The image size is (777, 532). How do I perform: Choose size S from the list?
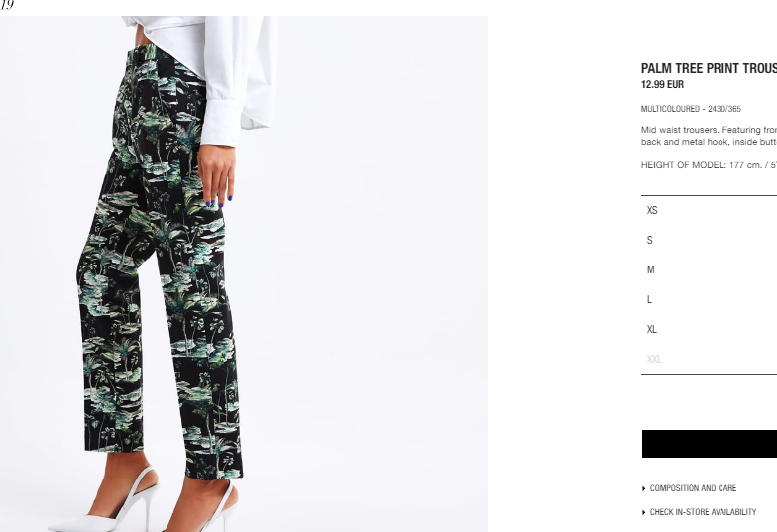click(710, 240)
